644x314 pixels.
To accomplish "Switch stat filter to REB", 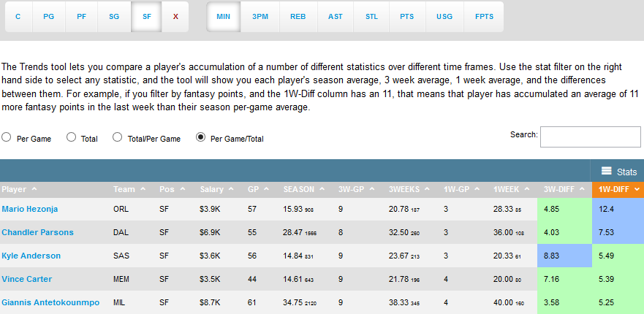I will pos(298,17).
